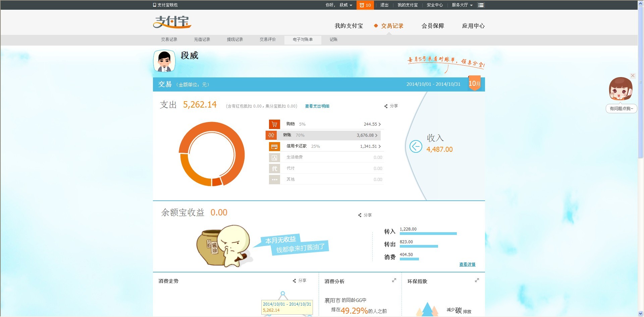Viewport: 644px width, 317px height.
Task: Open the 支付宝钱包 mobile wallet icon link
Action: [165, 5]
